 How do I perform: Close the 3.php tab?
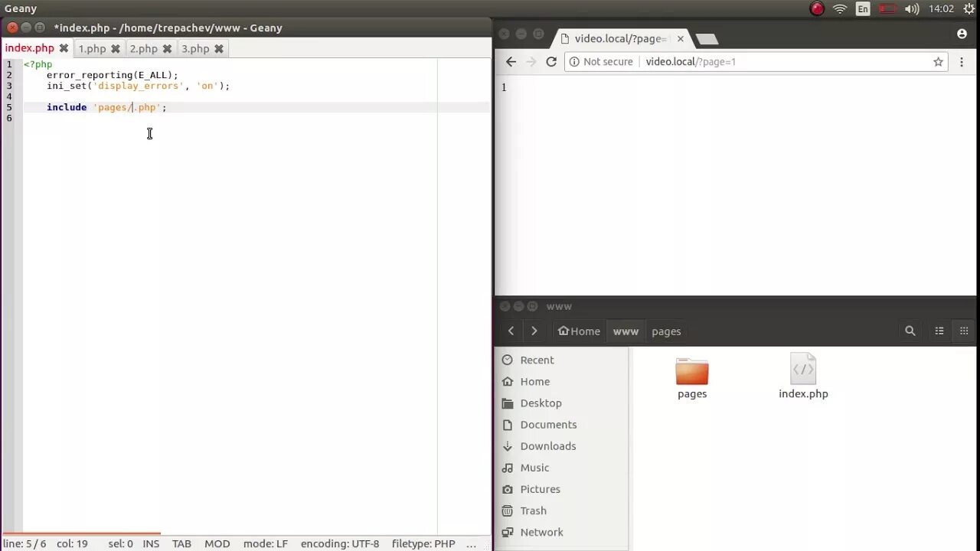219,48
